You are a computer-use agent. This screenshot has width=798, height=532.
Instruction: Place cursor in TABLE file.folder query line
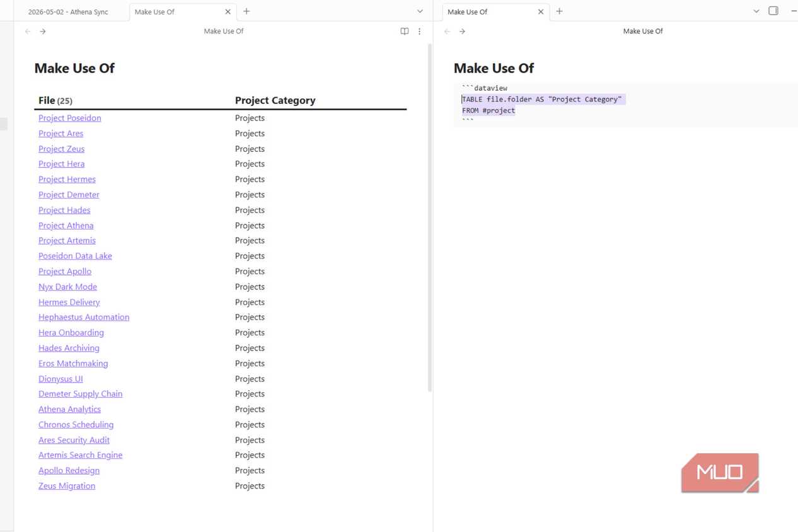click(542, 100)
